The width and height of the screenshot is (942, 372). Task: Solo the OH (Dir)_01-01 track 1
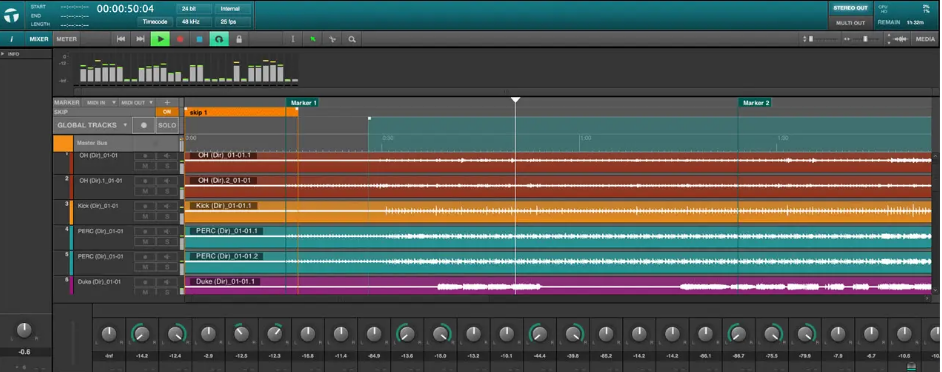tap(166, 166)
